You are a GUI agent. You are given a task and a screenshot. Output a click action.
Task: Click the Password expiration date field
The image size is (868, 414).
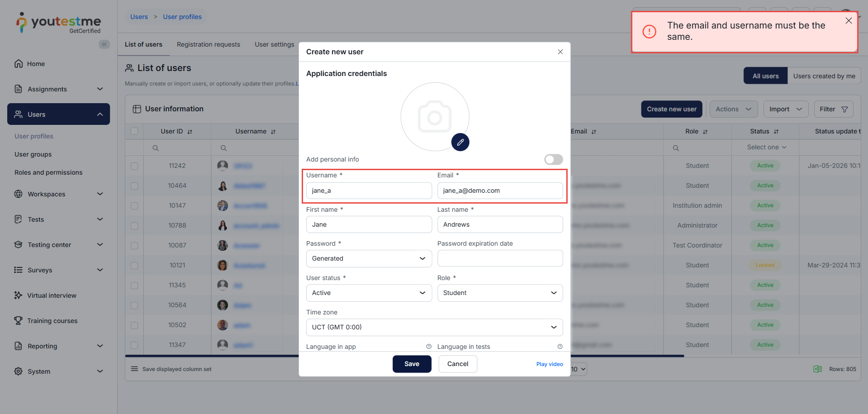click(x=500, y=259)
